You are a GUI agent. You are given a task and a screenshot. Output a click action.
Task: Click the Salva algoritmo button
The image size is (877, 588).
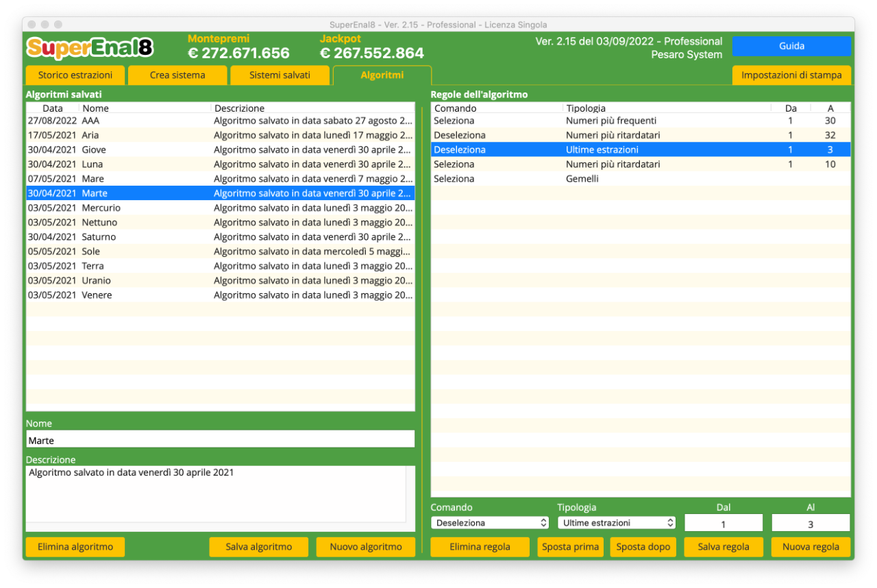pyautogui.click(x=259, y=547)
